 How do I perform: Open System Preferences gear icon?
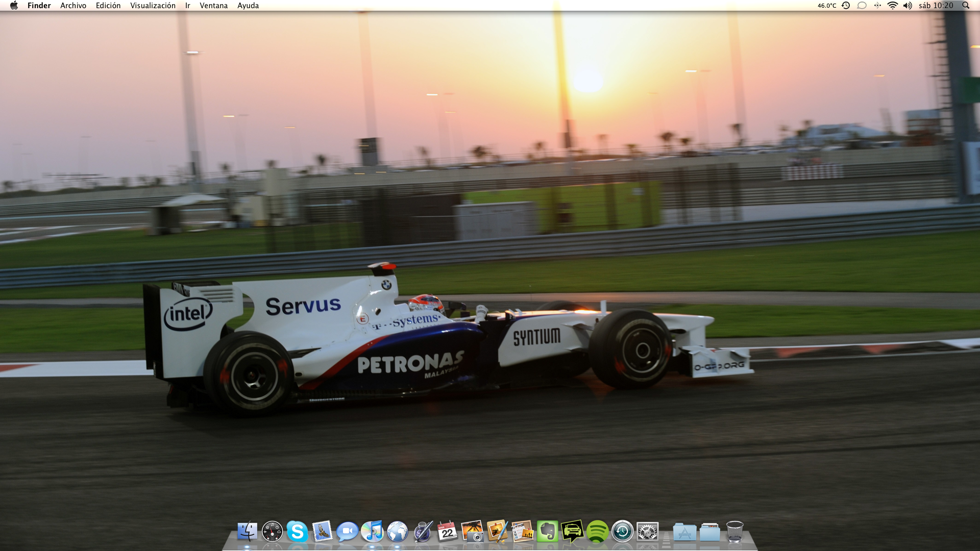(647, 532)
